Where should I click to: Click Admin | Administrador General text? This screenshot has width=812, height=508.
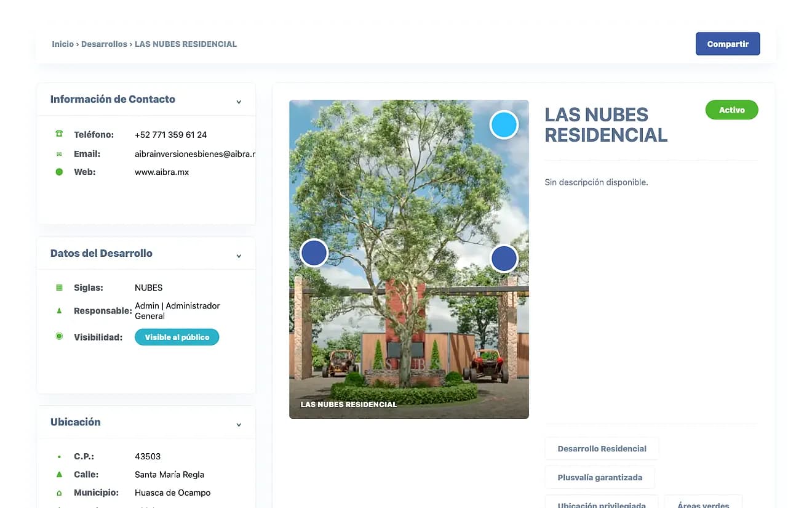click(177, 311)
